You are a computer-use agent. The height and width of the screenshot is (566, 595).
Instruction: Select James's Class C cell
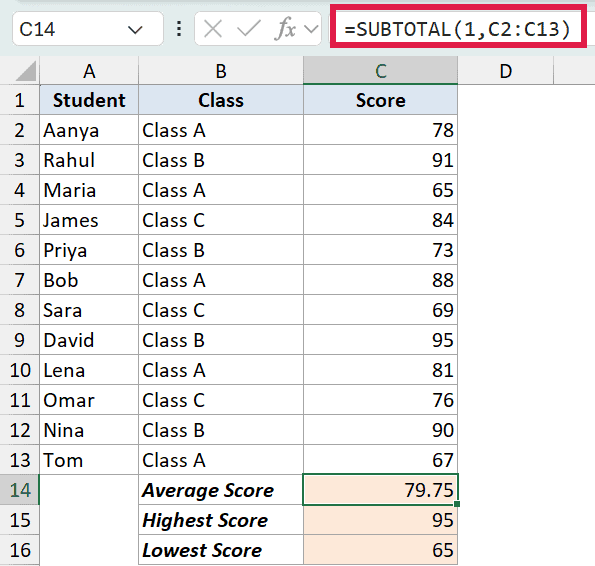click(x=221, y=220)
